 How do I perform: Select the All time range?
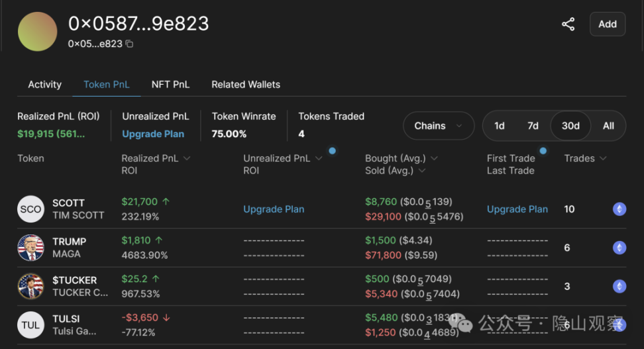pyautogui.click(x=608, y=126)
